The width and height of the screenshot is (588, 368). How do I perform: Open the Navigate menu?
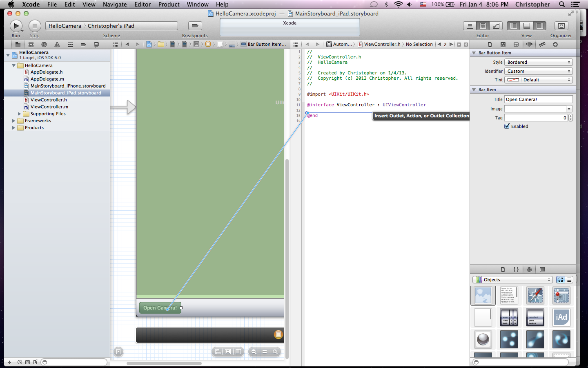click(115, 4)
